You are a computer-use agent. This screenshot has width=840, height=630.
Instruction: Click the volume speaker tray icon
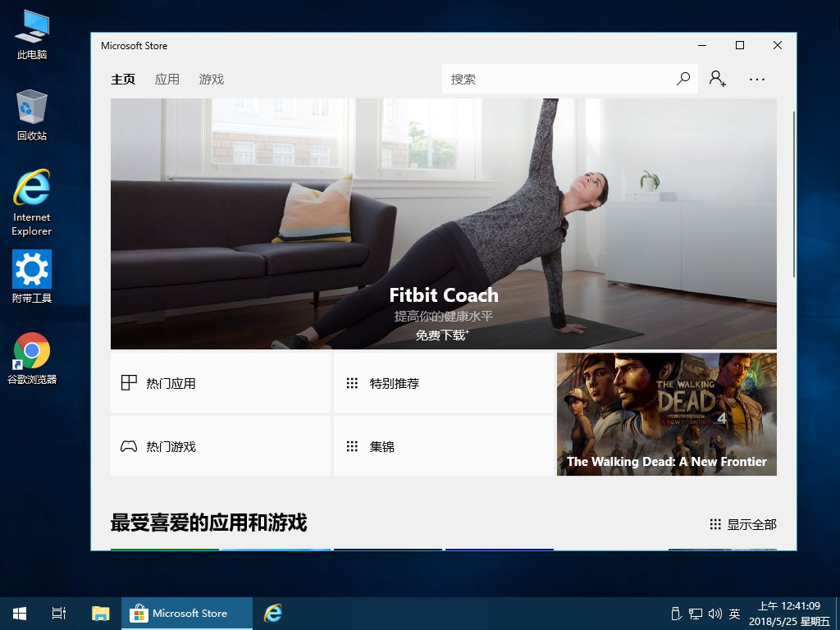(715, 614)
